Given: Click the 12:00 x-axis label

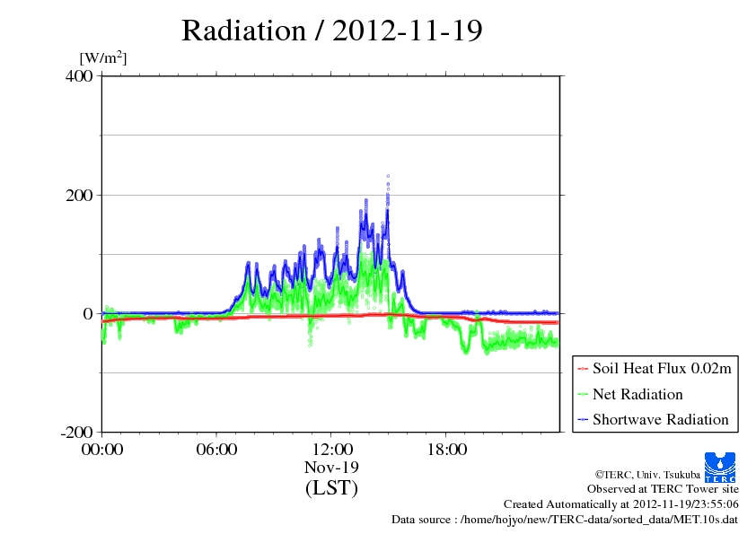Looking at the screenshot, I should 332,450.
